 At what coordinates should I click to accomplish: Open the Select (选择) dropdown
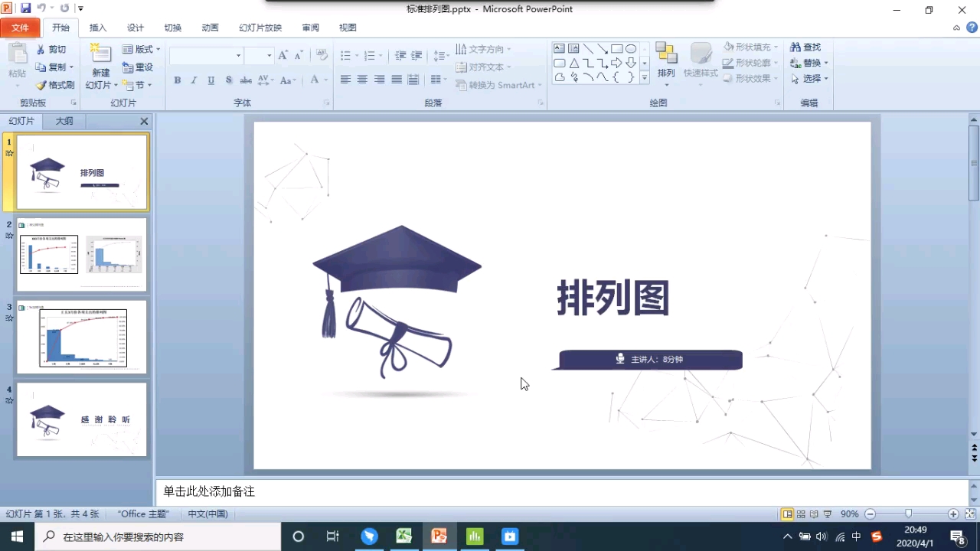coord(810,78)
